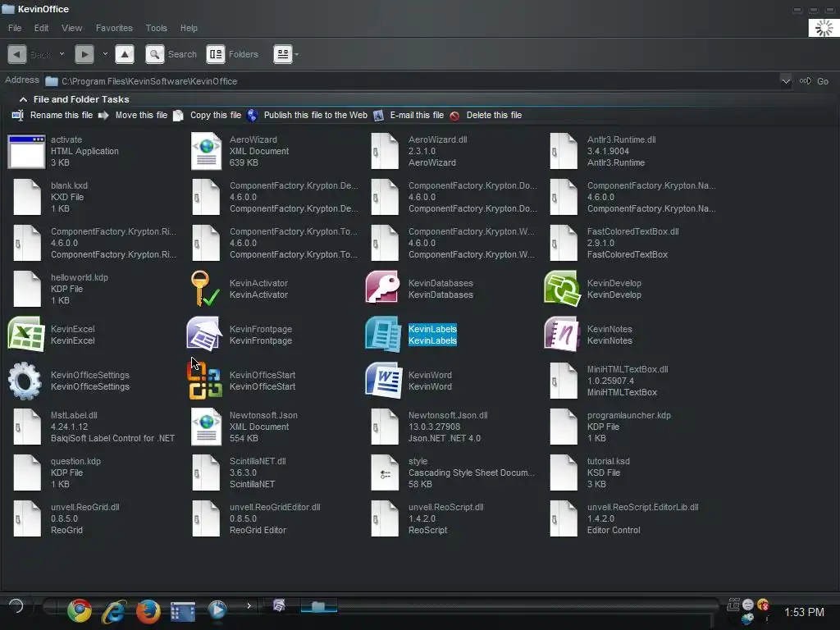Click Publish this file to the Web
The image size is (840, 630).
pyautogui.click(x=316, y=115)
